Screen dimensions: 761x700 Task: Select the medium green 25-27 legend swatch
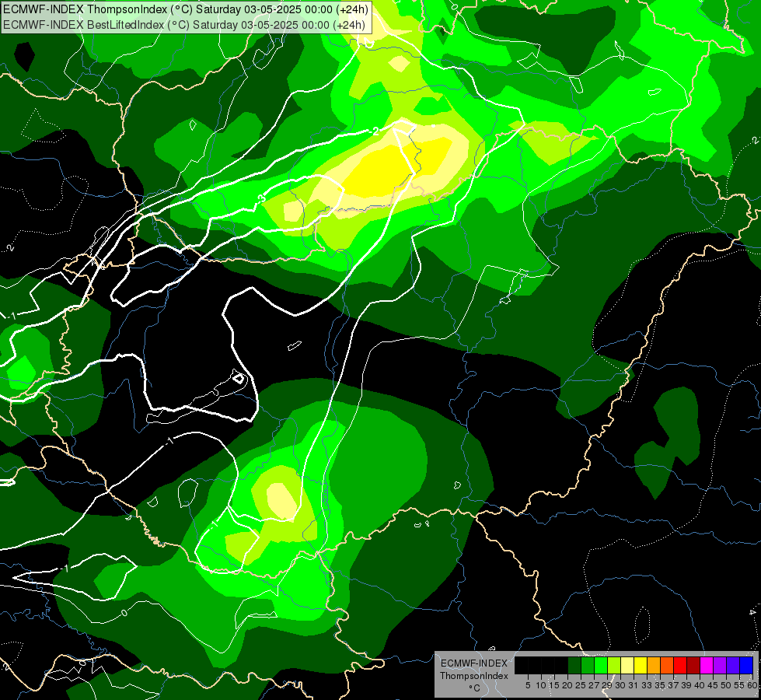(x=588, y=665)
